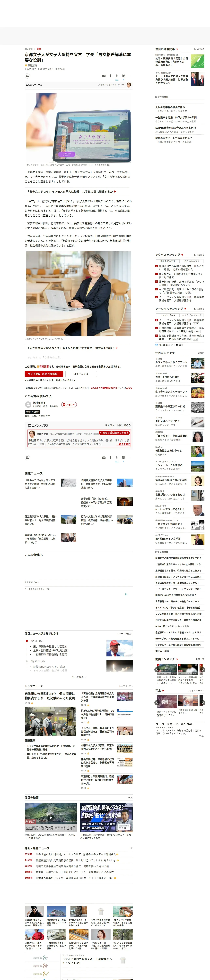Select the フェイスブック tab
The height and width of the screenshot is (980, 210).
168,315
